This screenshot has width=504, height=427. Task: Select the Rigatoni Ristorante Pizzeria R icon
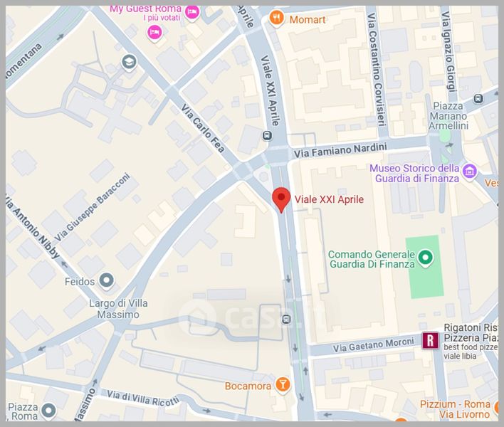(x=431, y=340)
